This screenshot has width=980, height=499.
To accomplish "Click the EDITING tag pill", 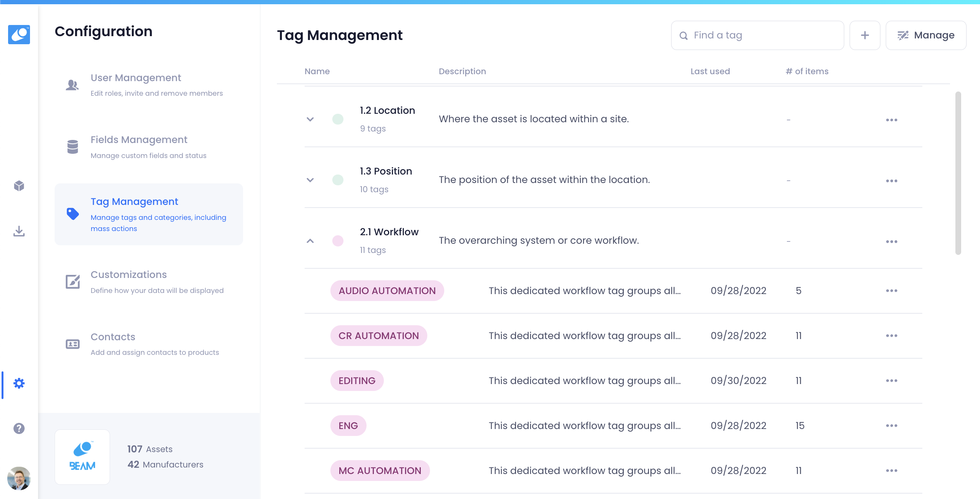I will coord(357,381).
